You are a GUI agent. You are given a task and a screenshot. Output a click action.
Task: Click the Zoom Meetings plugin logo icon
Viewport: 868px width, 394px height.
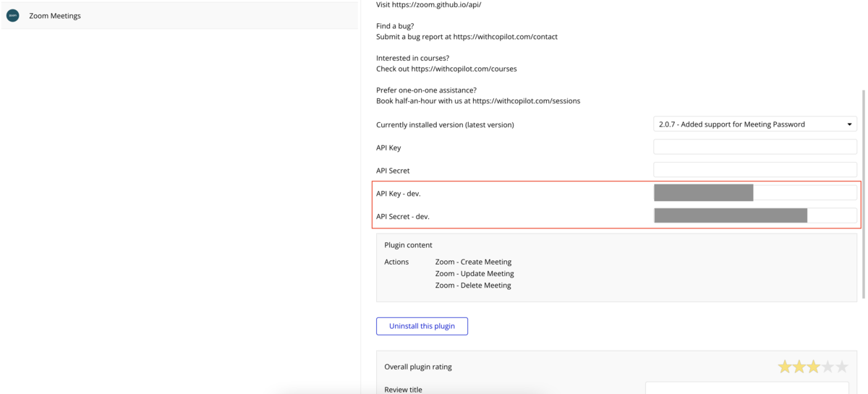(x=12, y=15)
